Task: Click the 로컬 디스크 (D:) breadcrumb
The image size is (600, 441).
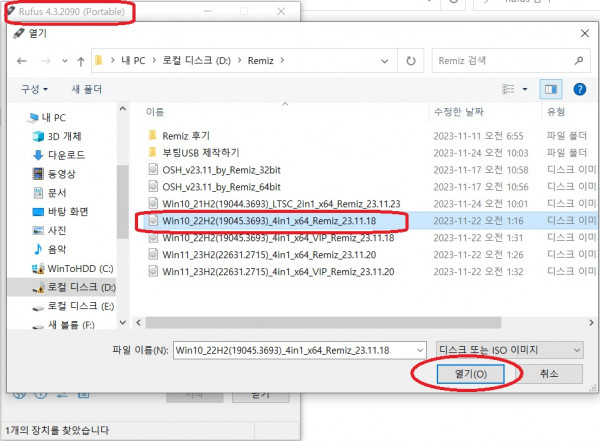Action: point(196,60)
